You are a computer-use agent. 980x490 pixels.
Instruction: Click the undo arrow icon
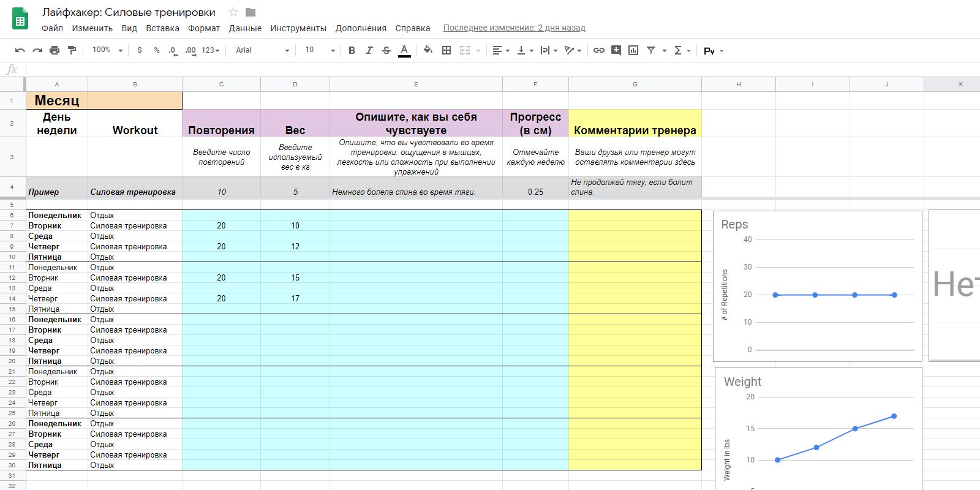[x=20, y=50]
